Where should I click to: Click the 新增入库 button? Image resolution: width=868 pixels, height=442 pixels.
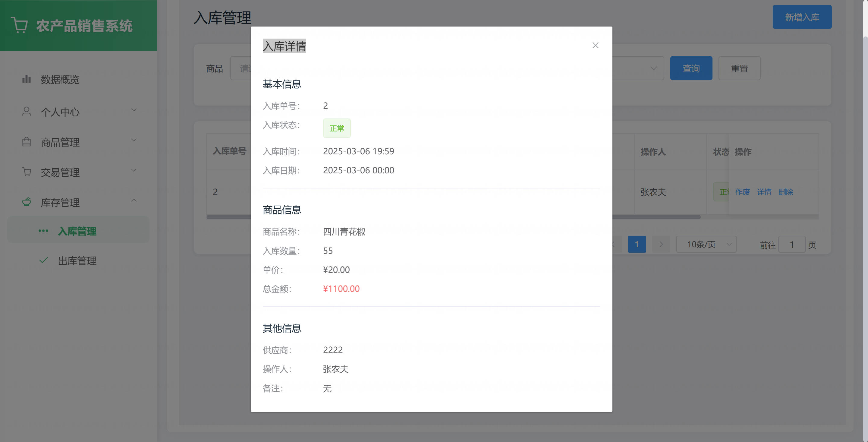802,17
